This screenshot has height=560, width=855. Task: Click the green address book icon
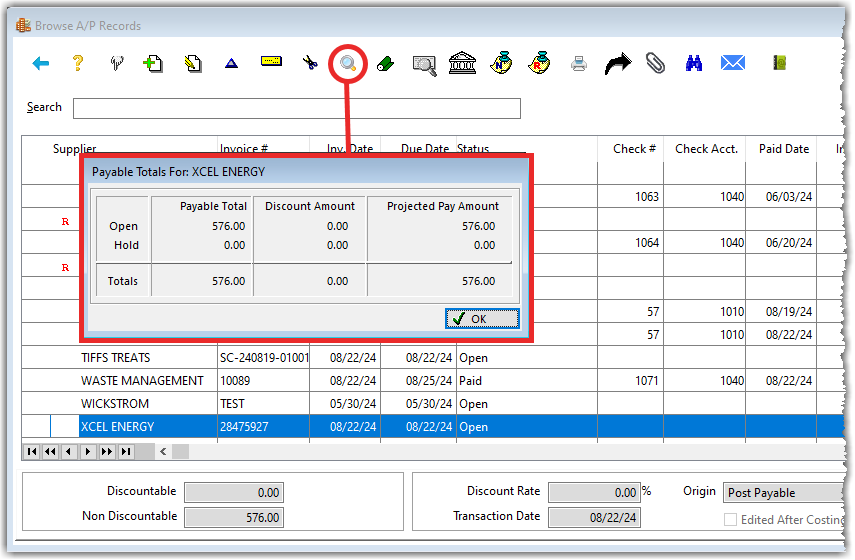point(780,63)
